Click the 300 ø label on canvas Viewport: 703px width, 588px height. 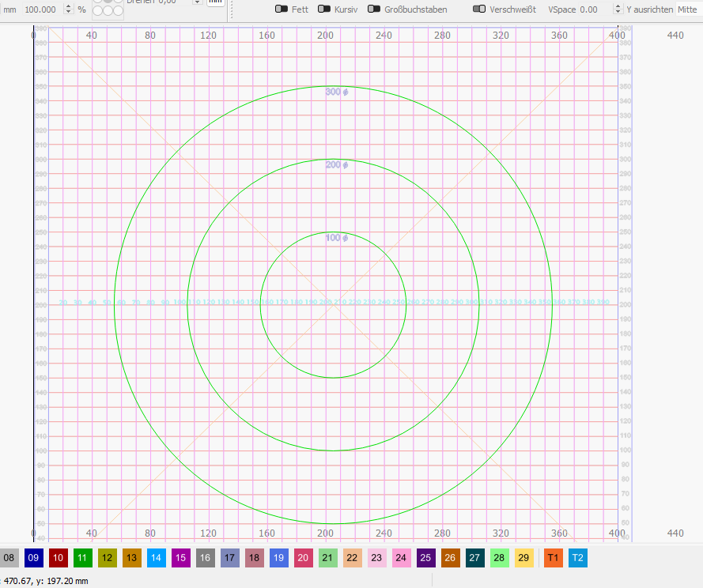(337, 92)
